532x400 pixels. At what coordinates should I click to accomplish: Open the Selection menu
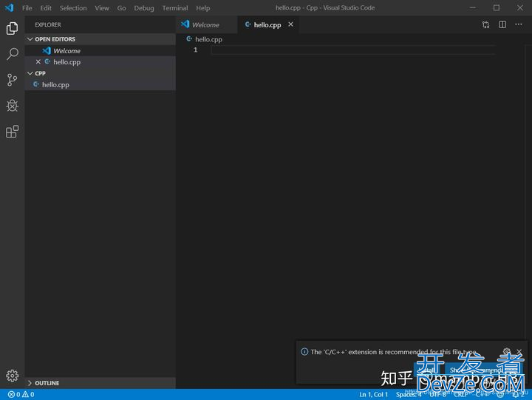click(x=73, y=8)
